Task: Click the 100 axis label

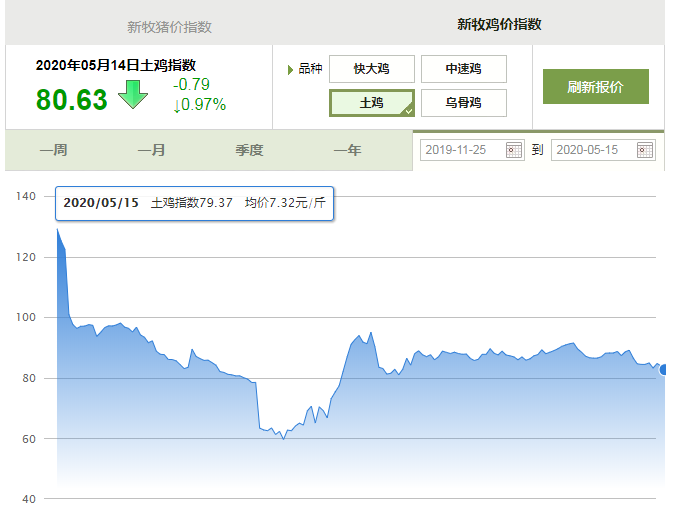Action: pyautogui.click(x=26, y=318)
